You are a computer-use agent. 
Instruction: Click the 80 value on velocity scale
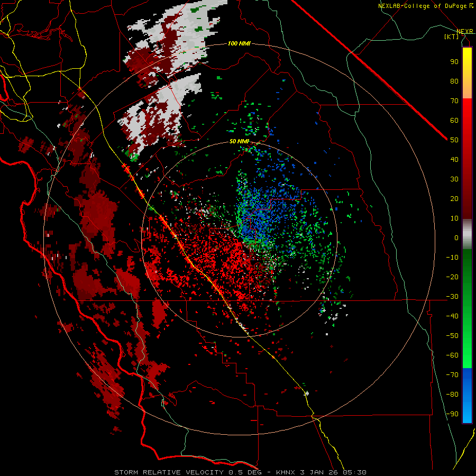pos(454,81)
